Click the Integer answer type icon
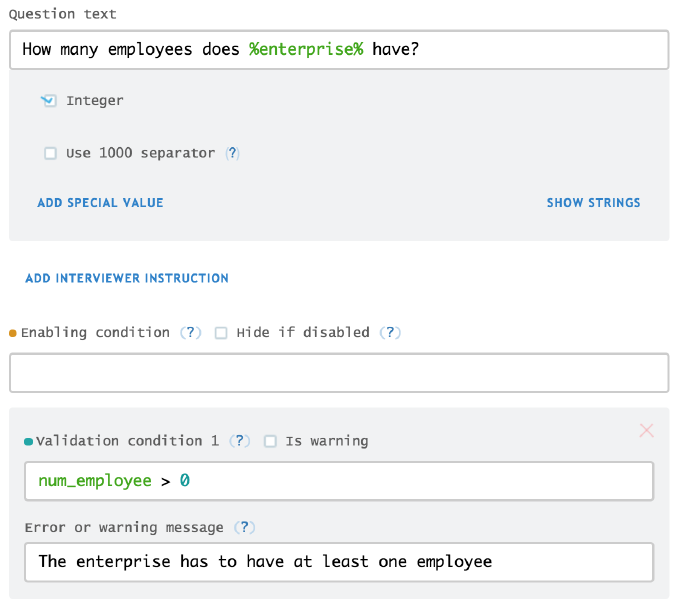This screenshot has width=685, height=600. (48, 101)
